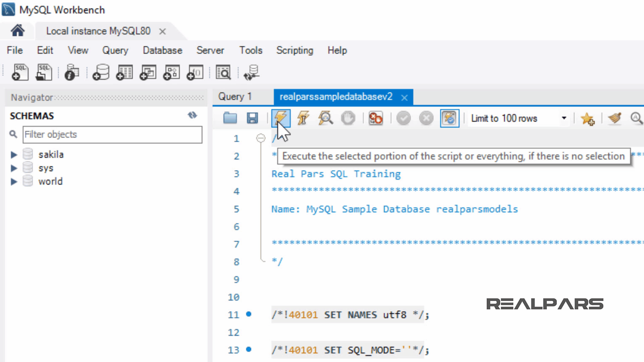Open a SQL script file folder icon

[230, 118]
